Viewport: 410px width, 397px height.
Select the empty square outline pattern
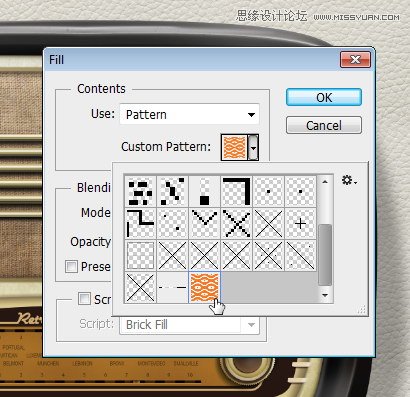pyautogui.click(x=140, y=255)
